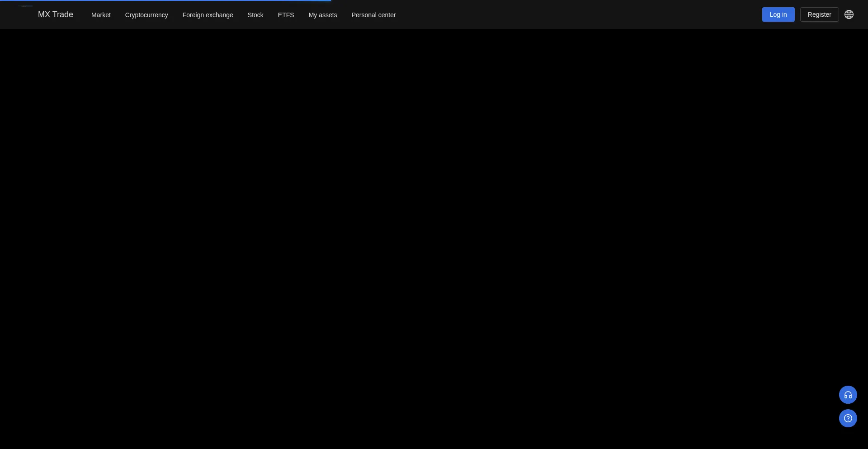Select Foreign exchange in the navigation bar
Image resolution: width=868 pixels, height=449 pixels.
[208, 15]
